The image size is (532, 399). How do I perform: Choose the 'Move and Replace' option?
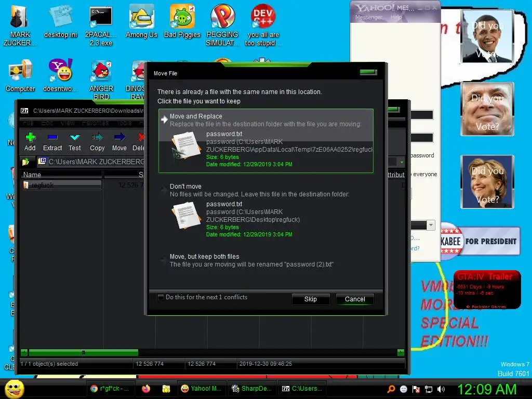[265, 141]
